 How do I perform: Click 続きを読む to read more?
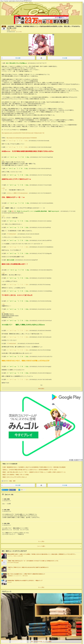[41, 388]
